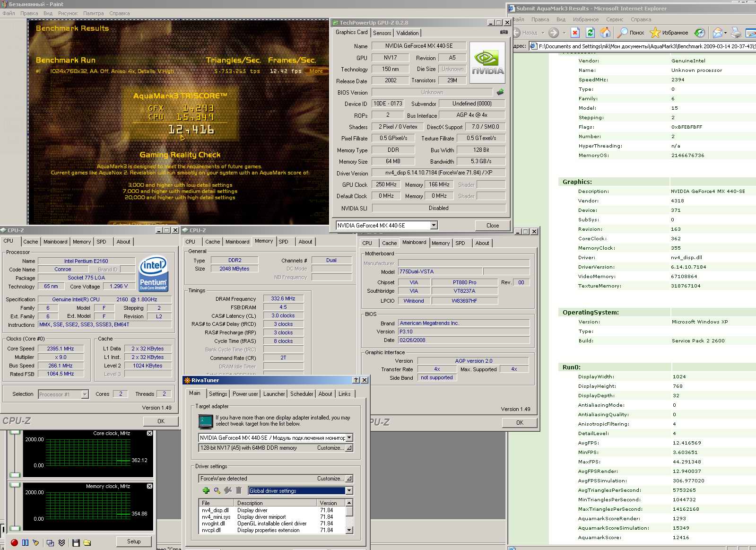Click top slider handle of Memory clock graph
This screenshot has width=756, height=550.
tap(15, 485)
